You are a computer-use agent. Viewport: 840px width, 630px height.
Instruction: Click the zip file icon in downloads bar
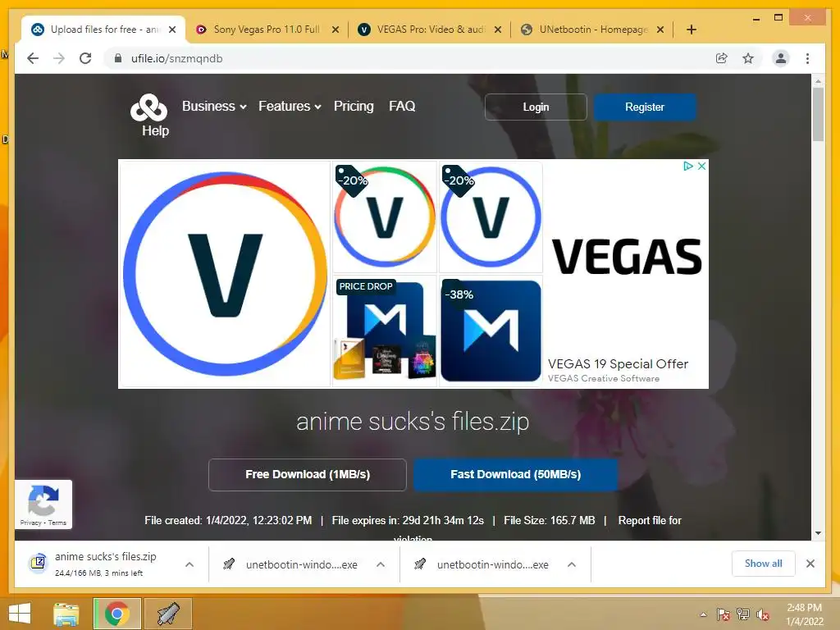click(x=38, y=563)
